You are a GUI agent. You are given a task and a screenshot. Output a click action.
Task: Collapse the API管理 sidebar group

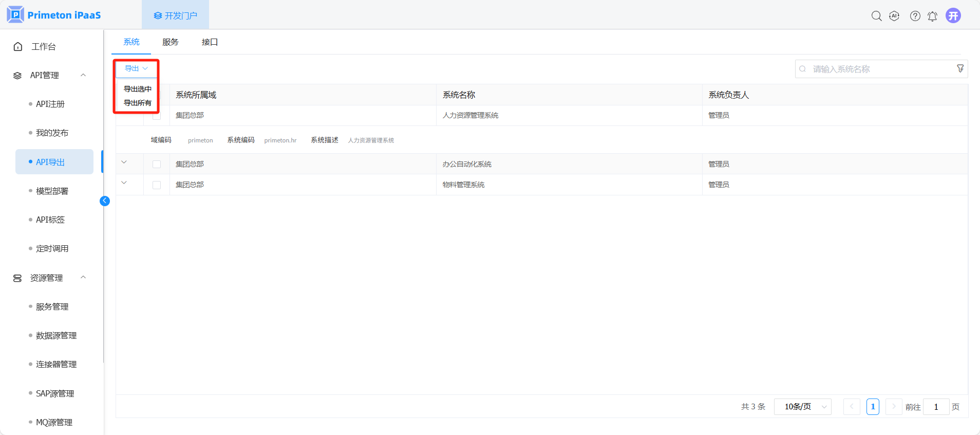(x=83, y=75)
